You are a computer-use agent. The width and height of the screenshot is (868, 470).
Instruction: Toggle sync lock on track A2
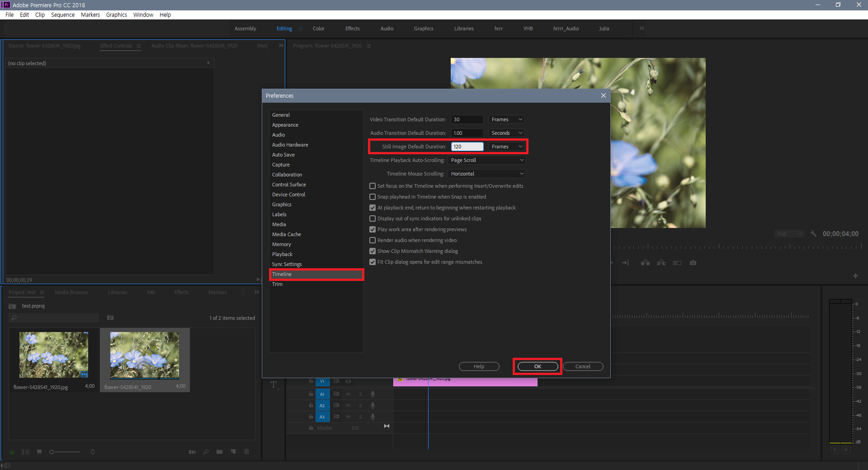pos(336,405)
